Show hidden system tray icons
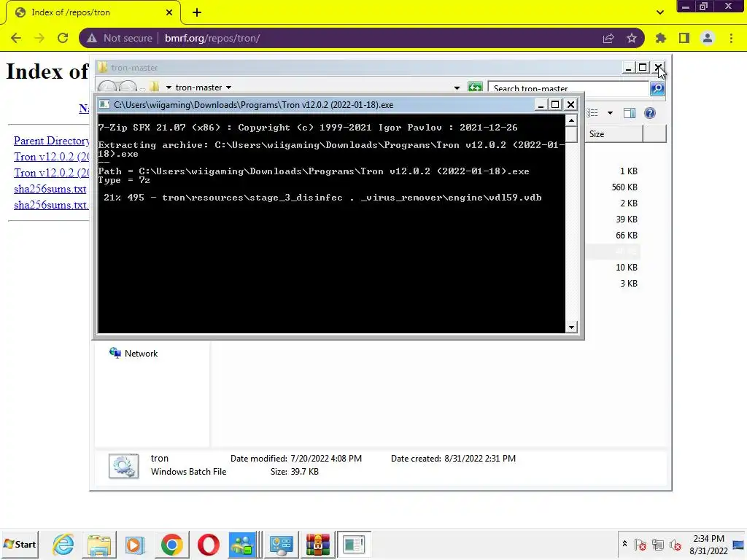 pyautogui.click(x=624, y=544)
